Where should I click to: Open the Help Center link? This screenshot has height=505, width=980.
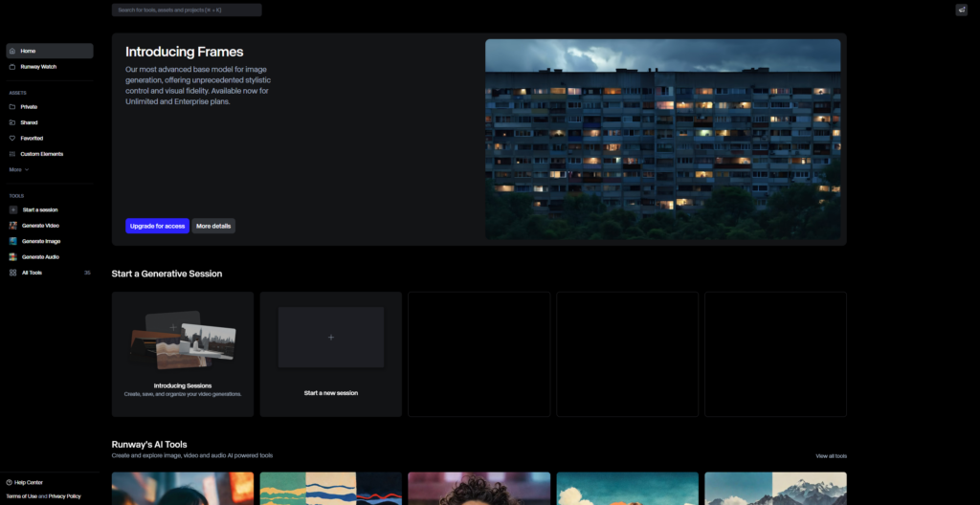click(29, 482)
